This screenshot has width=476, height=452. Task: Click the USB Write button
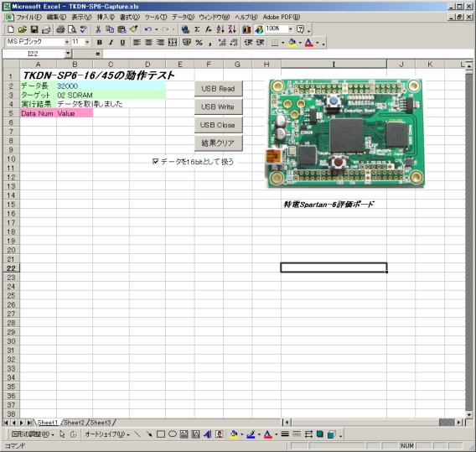[218, 107]
